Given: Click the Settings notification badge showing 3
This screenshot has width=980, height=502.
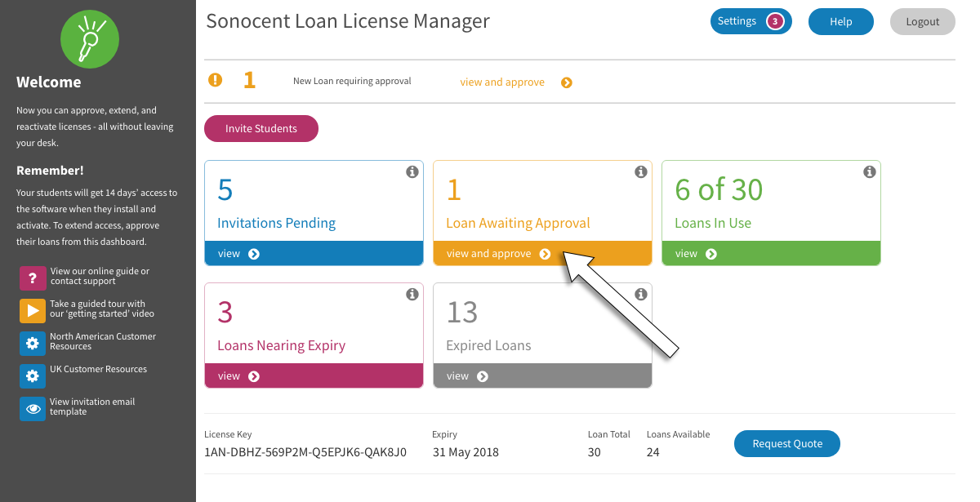Looking at the screenshot, I should coord(774,21).
